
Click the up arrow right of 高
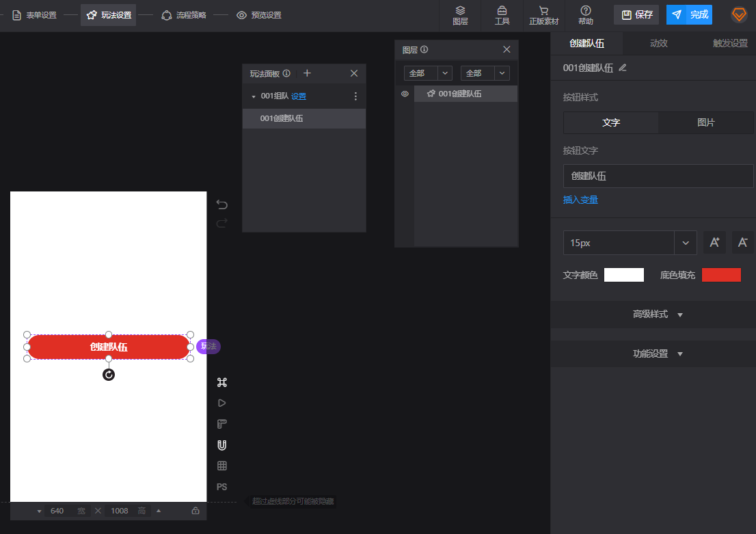[x=159, y=511]
